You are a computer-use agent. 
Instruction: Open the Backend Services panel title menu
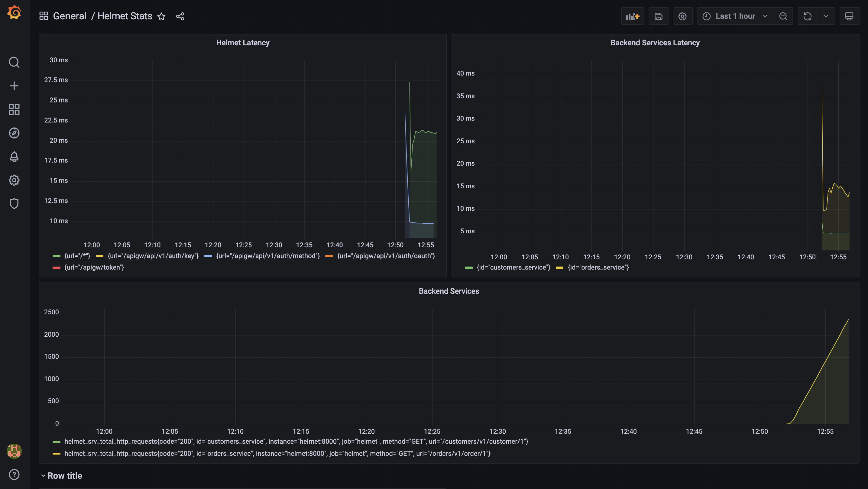(449, 291)
